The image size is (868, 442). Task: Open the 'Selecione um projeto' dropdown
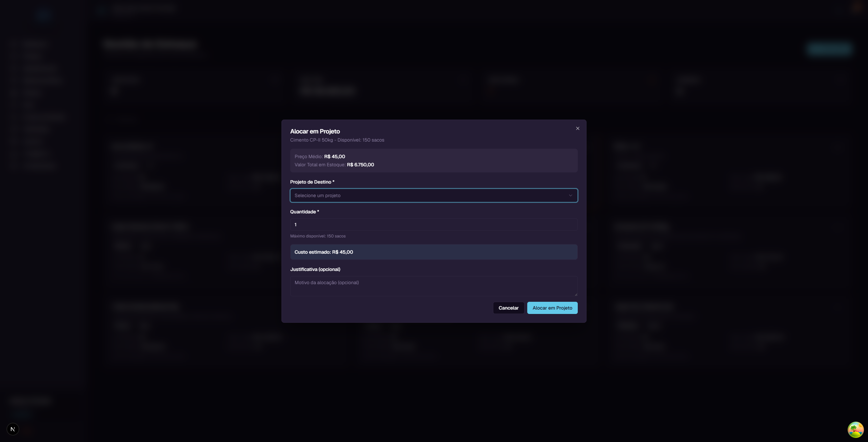434,195
